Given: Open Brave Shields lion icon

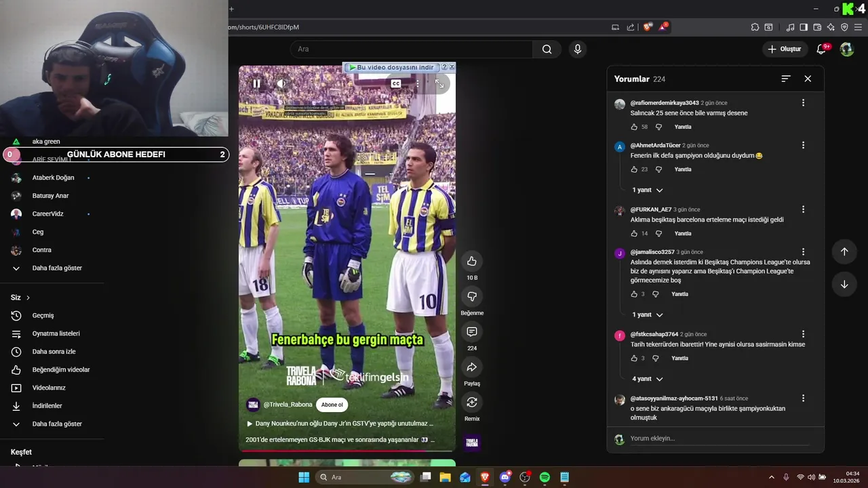Looking at the screenshot, I should pyautogui.click(x=648, y=27).
